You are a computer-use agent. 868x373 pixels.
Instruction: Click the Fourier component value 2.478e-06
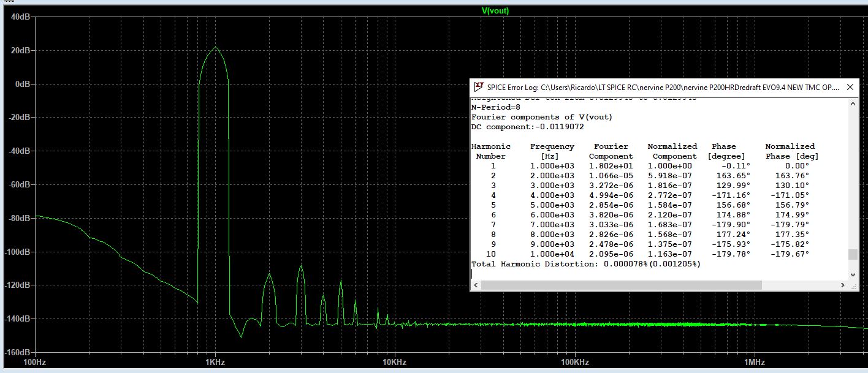click(611, 244)
